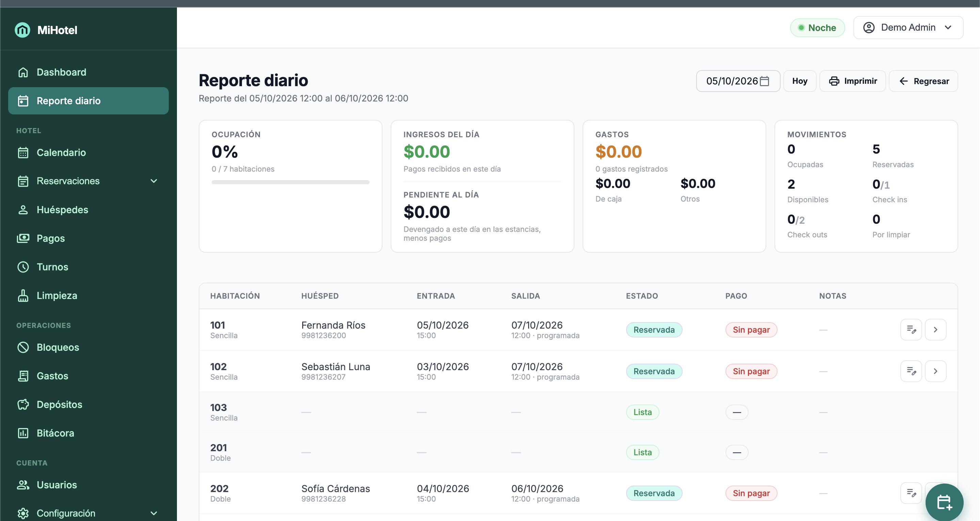Click the Pagos cash icon
Viewport: 980px width, 521px height.
coord(23,238)
